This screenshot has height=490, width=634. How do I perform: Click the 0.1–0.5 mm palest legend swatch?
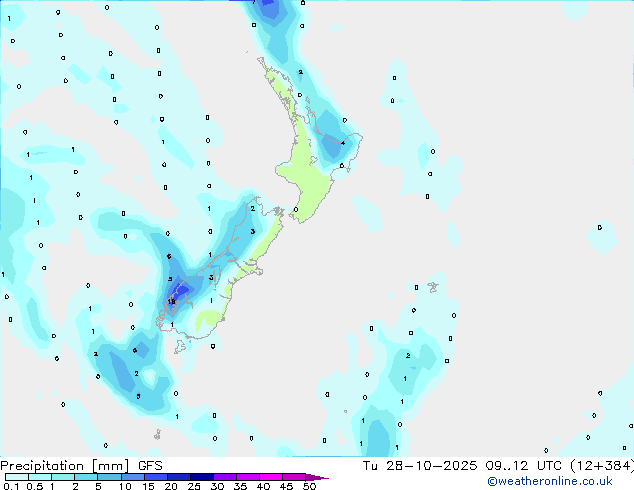click(x=17, y=477)
